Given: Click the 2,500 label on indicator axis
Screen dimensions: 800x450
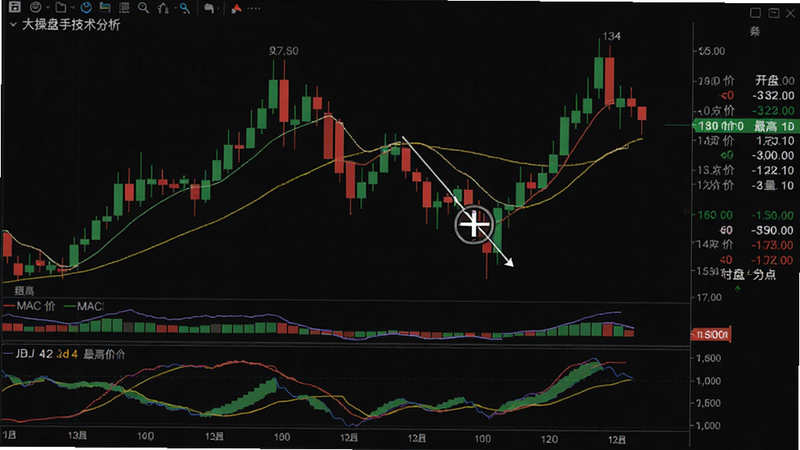Looking at the screenshot, I should [x=709, y=403].
